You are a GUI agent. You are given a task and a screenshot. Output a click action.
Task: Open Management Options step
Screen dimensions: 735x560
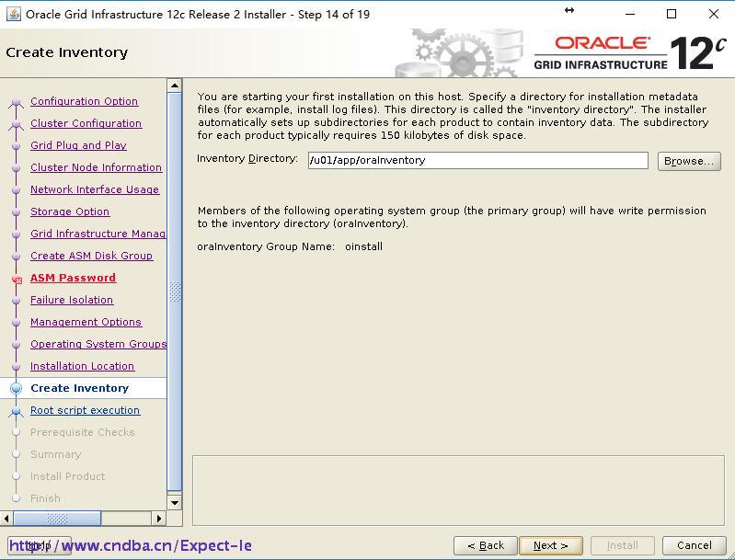click(x=86, y=322)
